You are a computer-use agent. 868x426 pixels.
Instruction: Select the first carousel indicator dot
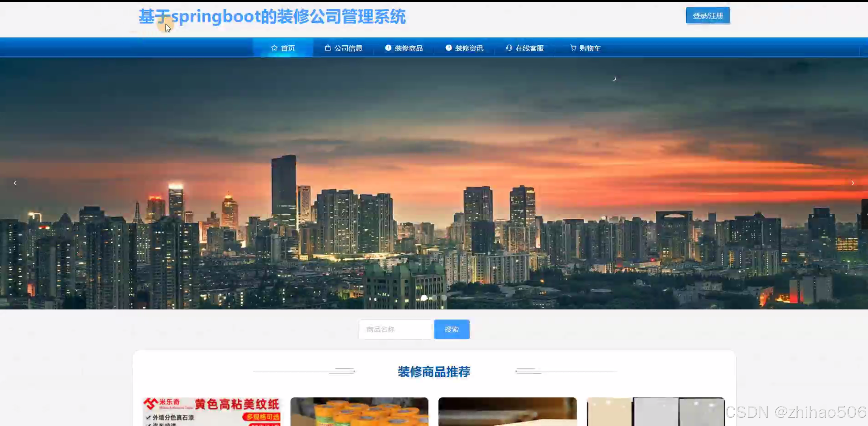[x=424, y=298]
